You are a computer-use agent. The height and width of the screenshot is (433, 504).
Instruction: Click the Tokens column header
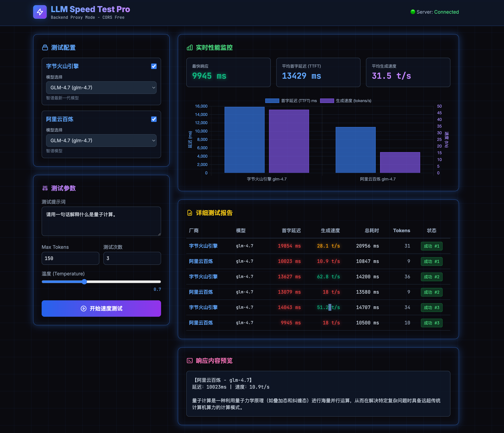(x=402, y=231)
